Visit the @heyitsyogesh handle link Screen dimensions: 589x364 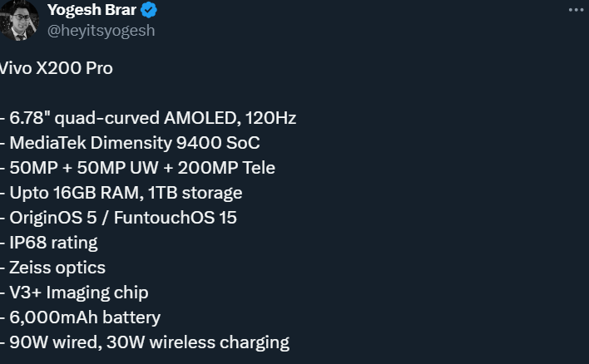(101, 31)
